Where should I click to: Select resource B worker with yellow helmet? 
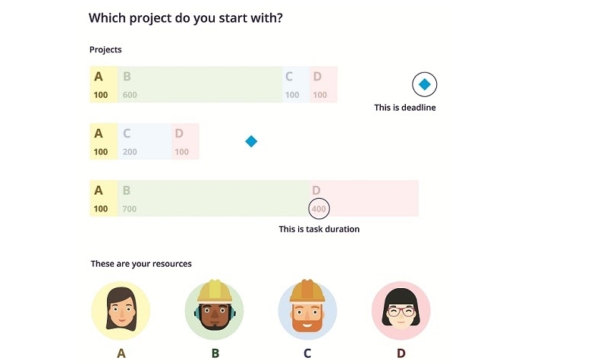[215, 309]
